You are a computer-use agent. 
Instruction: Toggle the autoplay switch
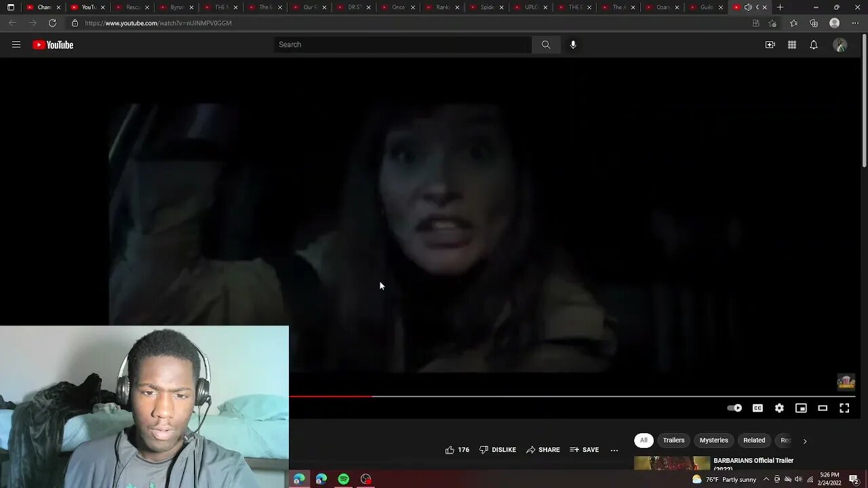pyautogui.click(x=734, y=408)
